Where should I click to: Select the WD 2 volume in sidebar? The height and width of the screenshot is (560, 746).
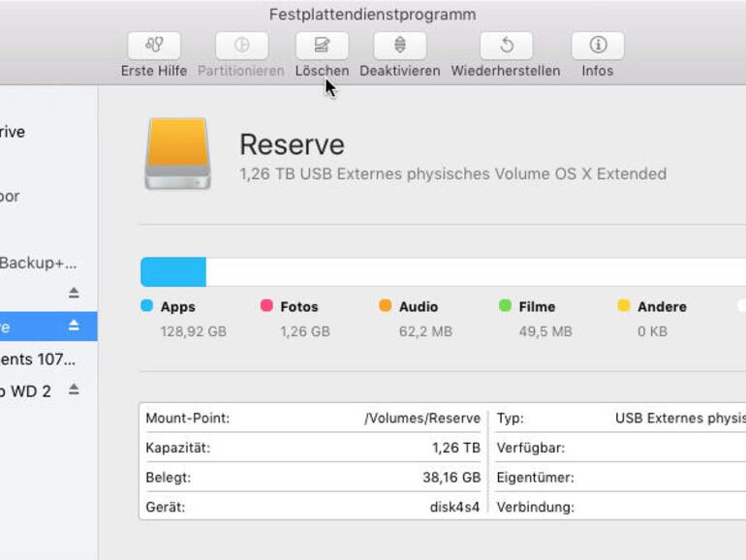(x=27, y=390)
